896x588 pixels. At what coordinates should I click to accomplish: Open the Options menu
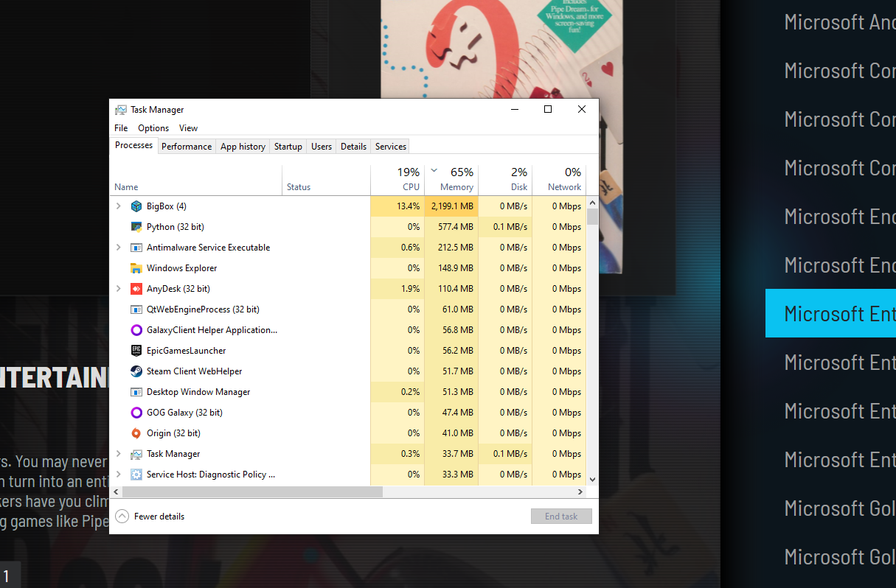(153, 128)
